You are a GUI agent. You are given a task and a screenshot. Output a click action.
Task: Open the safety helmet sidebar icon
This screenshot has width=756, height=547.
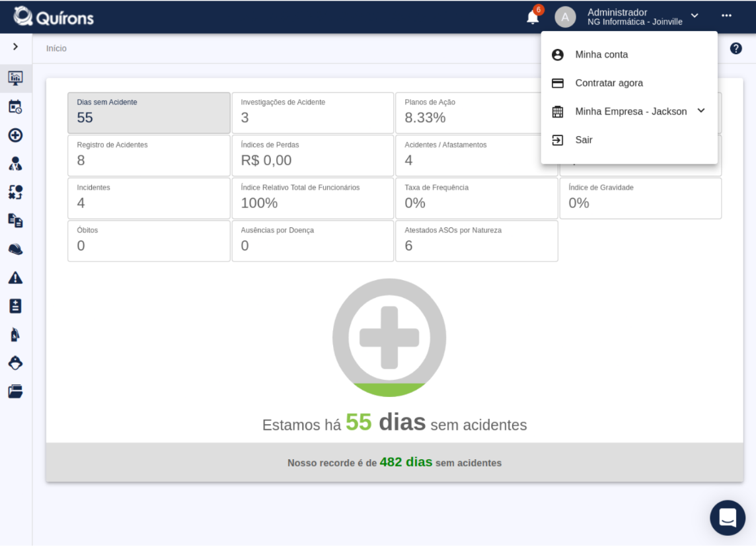pos(15,249)
